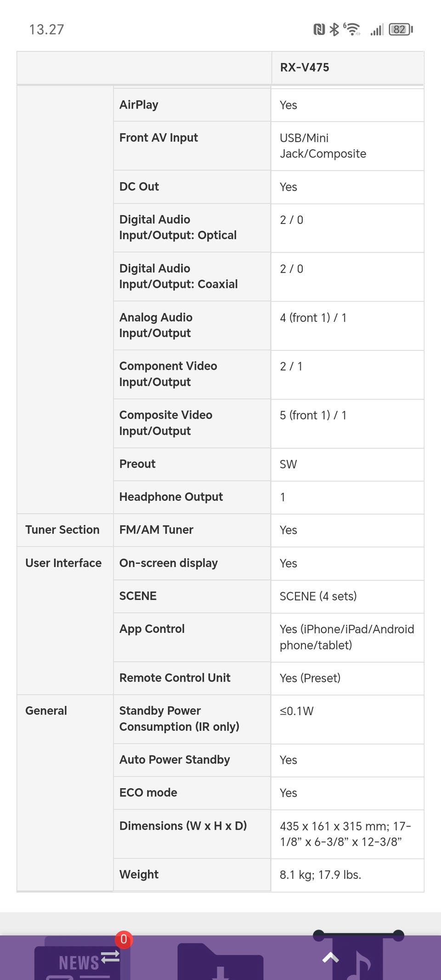
Task: Tap the compare arrows icon
Action: 110,957
